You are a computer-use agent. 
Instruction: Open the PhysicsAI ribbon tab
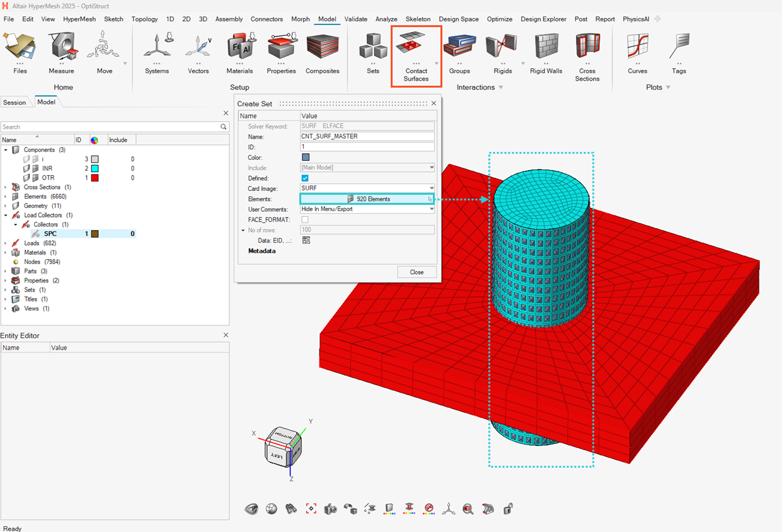[x=636, y=19]
